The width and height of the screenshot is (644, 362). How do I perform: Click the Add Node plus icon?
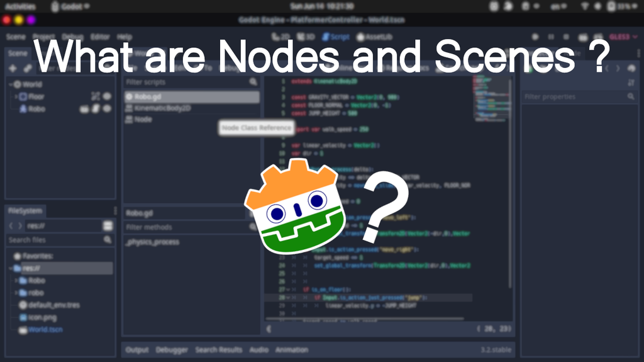coord(13,68)
